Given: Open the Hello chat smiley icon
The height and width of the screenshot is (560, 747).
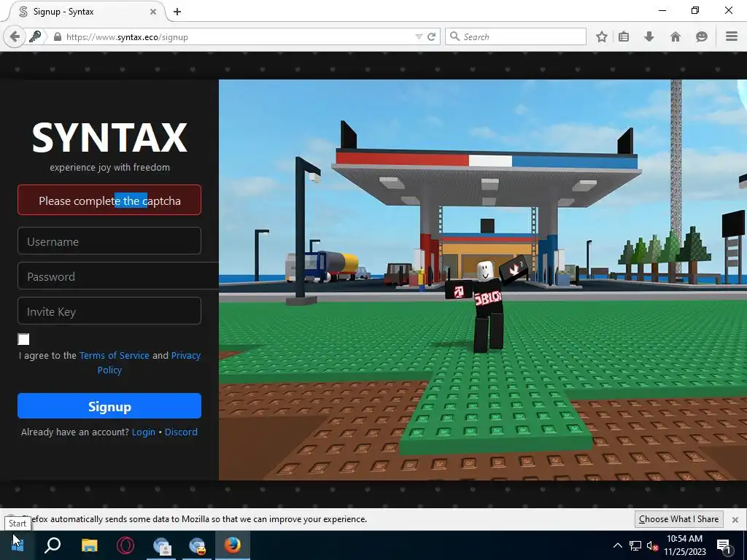Looking at the screenshot, I should click(701, 36).
